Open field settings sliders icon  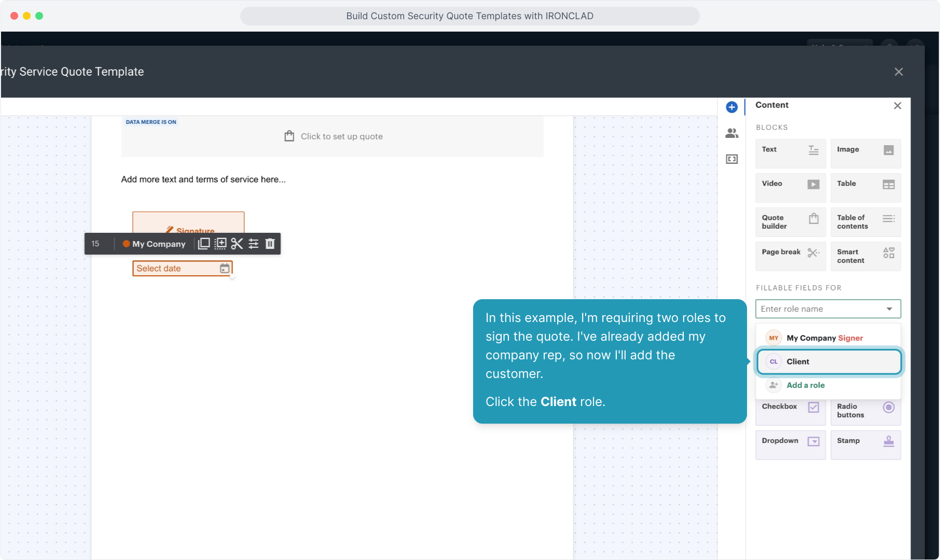pyautogui.click(x=254, y=244)
